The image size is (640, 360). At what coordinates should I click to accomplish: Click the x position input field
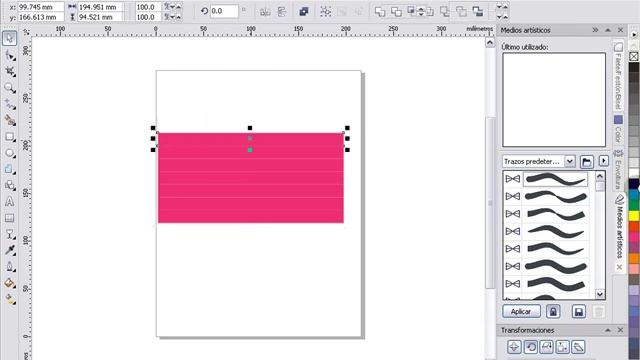pyautogui.click(x=41, y=7)
